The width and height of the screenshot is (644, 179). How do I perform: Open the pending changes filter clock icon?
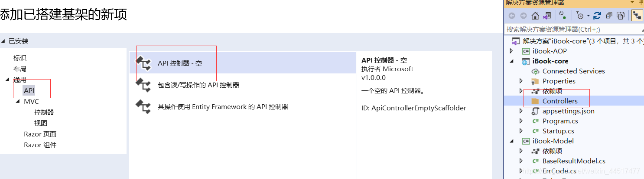coord(580,16)
